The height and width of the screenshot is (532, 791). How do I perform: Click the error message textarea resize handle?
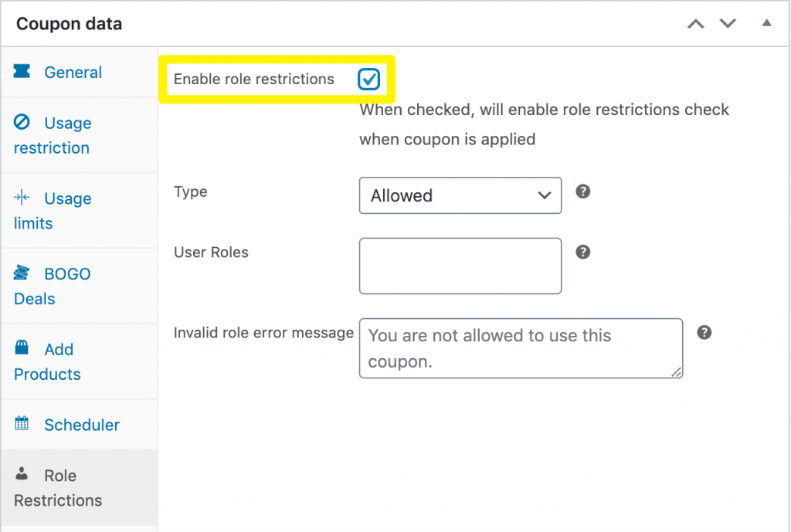(677, 372)
